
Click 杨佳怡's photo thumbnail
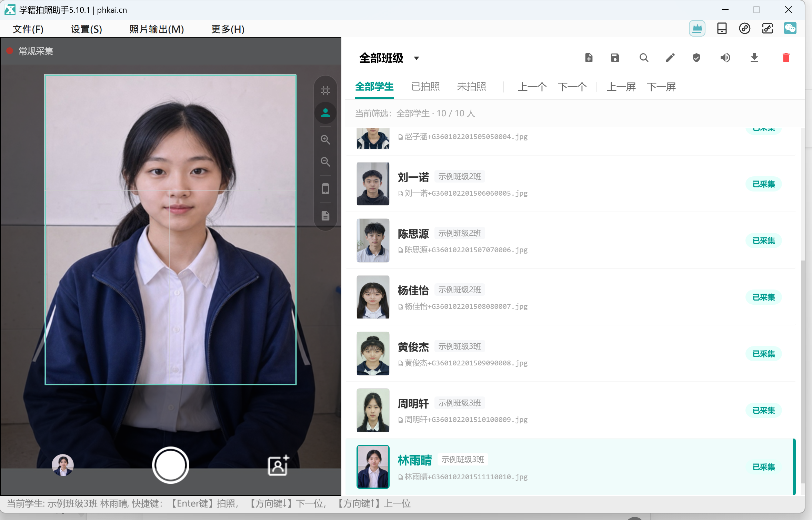pos(373,297)
